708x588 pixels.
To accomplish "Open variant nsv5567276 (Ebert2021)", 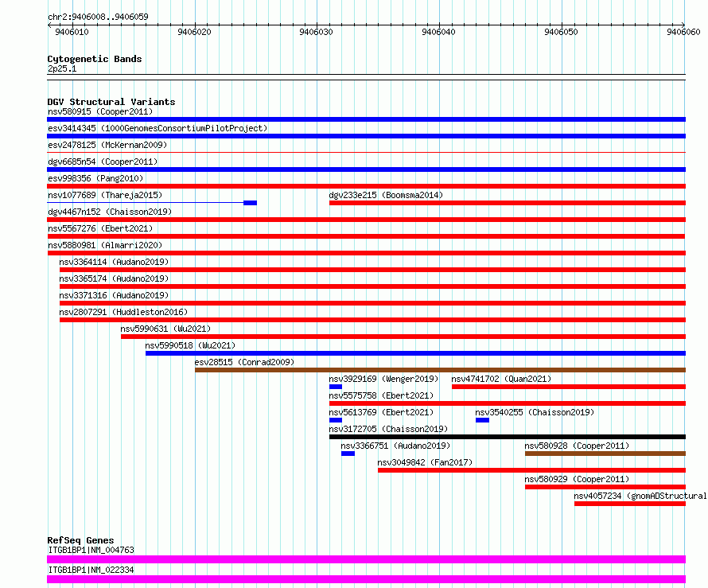I will click(100, 228).
